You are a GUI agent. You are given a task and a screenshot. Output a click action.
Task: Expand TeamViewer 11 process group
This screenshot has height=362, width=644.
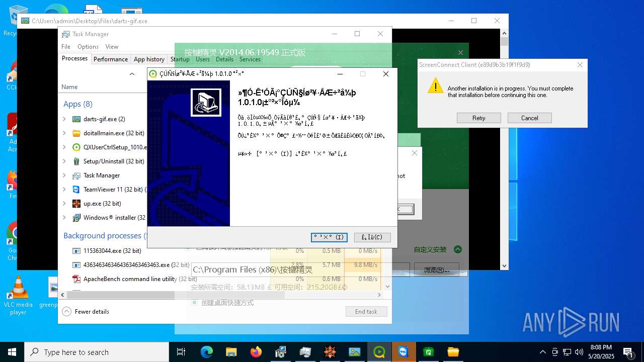point(64,190)
